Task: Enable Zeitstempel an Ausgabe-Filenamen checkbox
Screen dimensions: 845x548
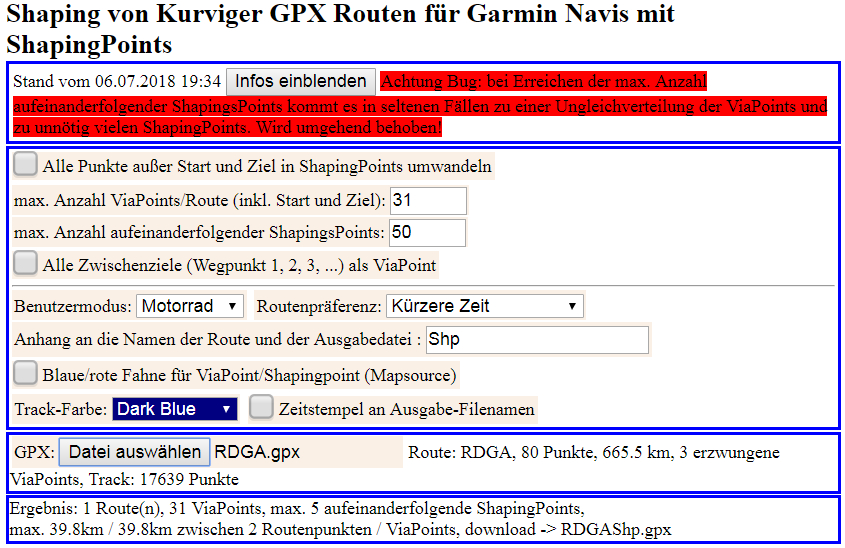Action: tap(261, 408)
